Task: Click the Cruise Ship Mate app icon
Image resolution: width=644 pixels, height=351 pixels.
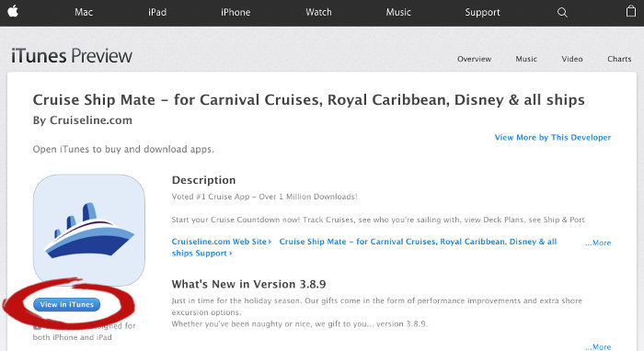Action: coord(88,230)
